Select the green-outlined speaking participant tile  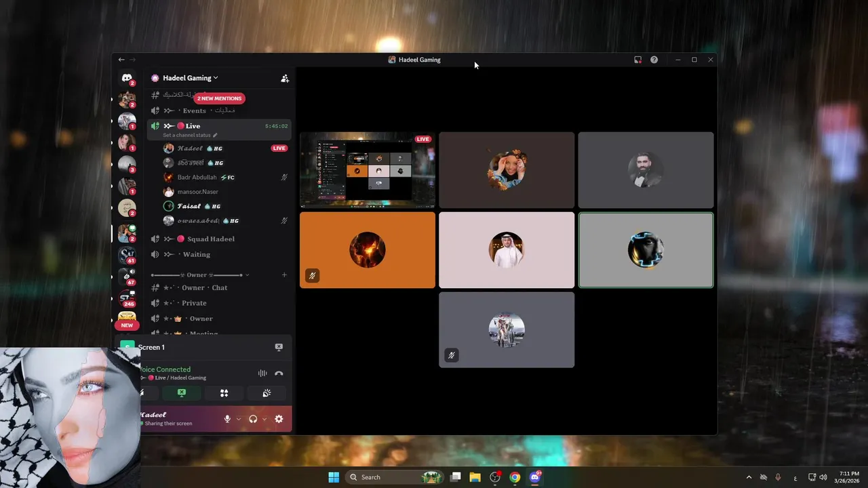click(x=646, y=250)
